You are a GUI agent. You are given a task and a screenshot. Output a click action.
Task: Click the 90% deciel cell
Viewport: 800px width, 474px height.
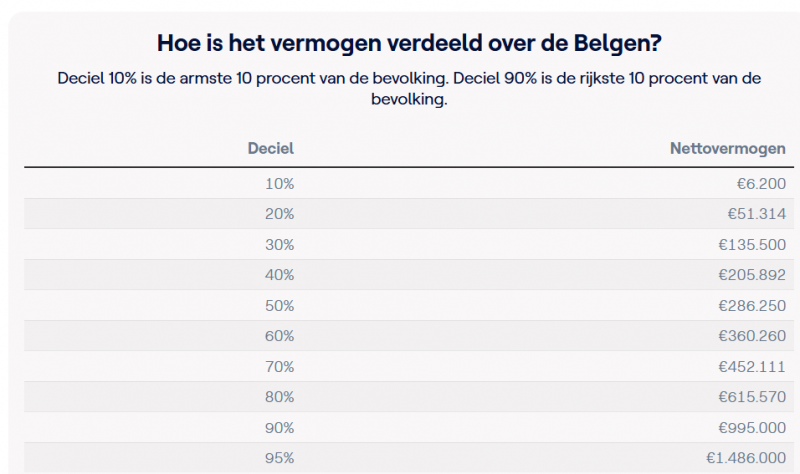click(x=279, y=428)
